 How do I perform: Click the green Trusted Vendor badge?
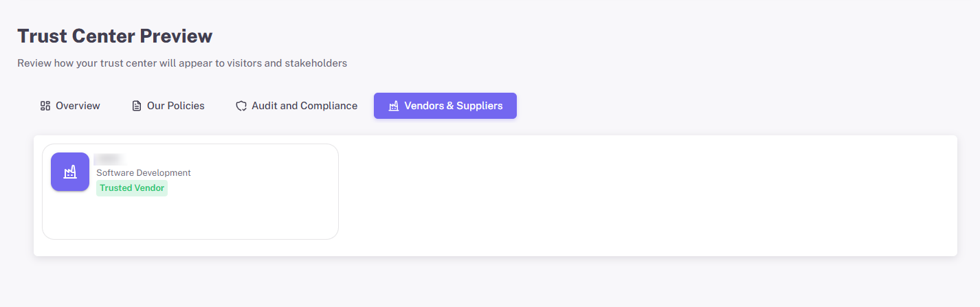pyautogui.click(x=132, y=188)
